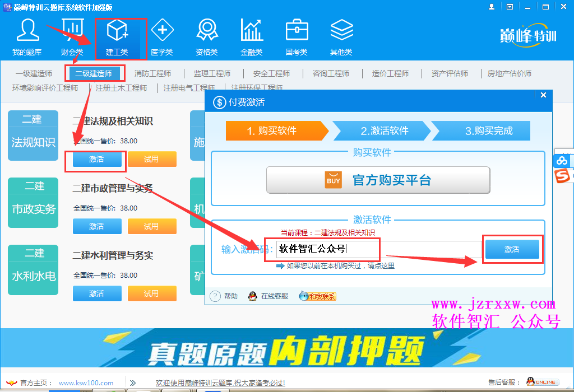This screenshot has width=574, height=392.
Task: Open the title bar dropdown menu icon
Action: coord(510,7)
